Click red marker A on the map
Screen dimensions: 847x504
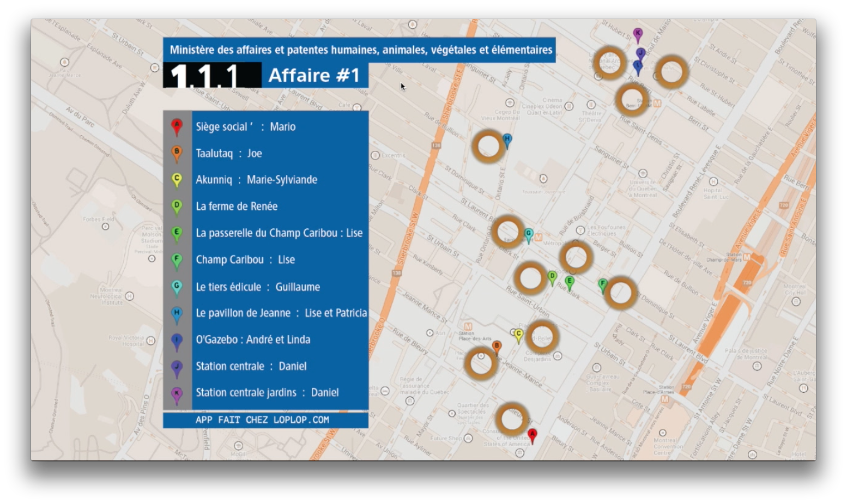(533, 435)
